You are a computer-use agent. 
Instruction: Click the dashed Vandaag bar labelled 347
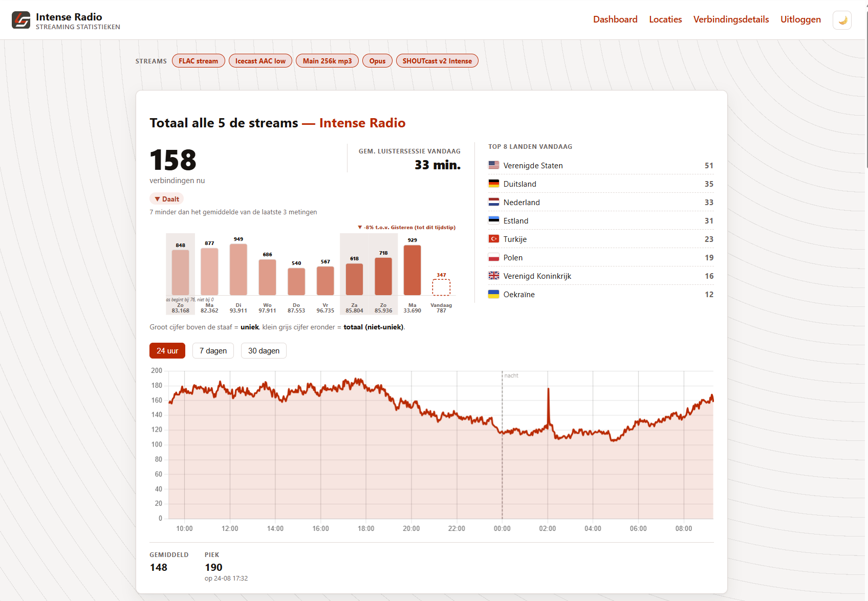pyautogui.click(x=441, y=287)
